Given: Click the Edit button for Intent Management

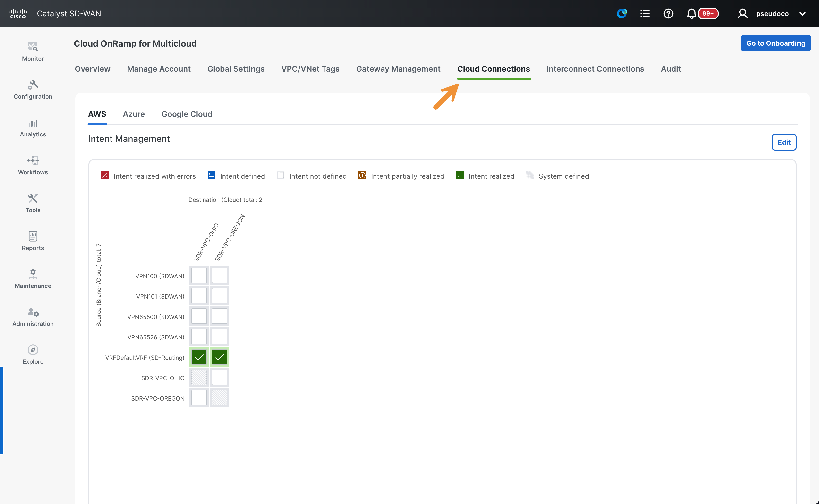Looking at the screenshot, I should click(784, 142).
